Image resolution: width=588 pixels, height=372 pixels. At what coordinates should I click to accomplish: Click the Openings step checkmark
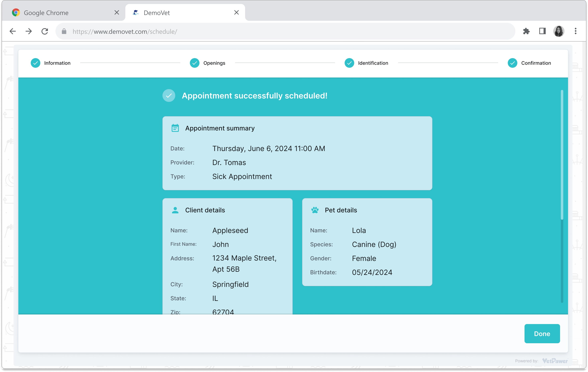click(x=195, y=63)
